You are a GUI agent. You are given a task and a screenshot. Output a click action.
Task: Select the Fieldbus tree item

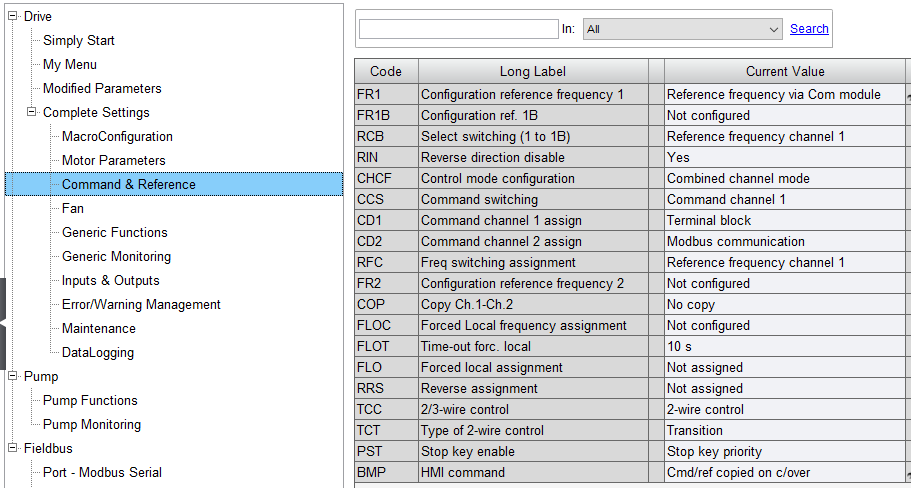click(48, 448)
